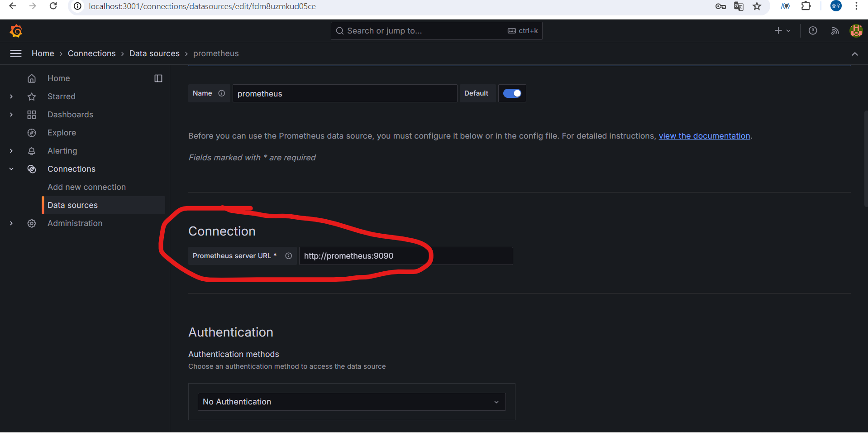Screen dimensions: 868x433
Task: Click the Search or jump to box
Action: coord(436,31)
